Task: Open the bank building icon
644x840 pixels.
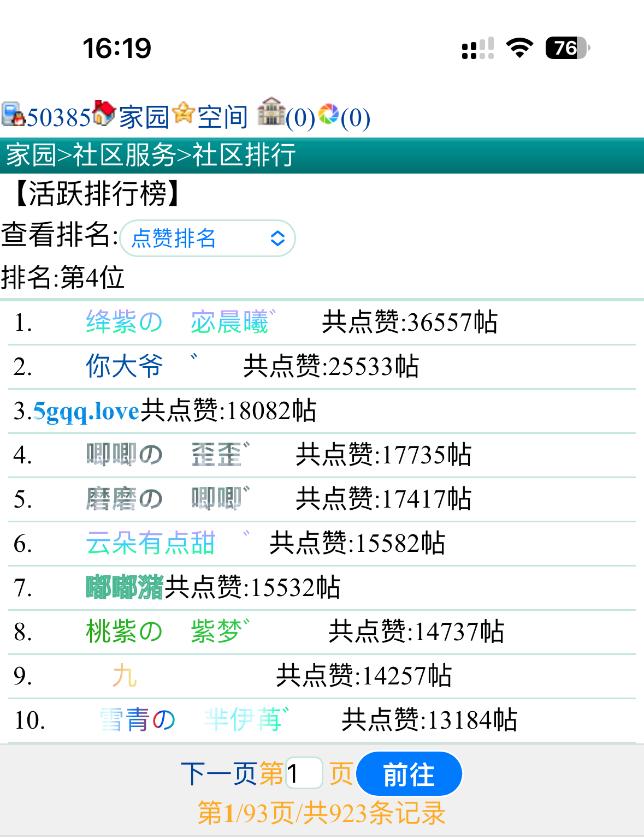Action: tap(271, 112)
